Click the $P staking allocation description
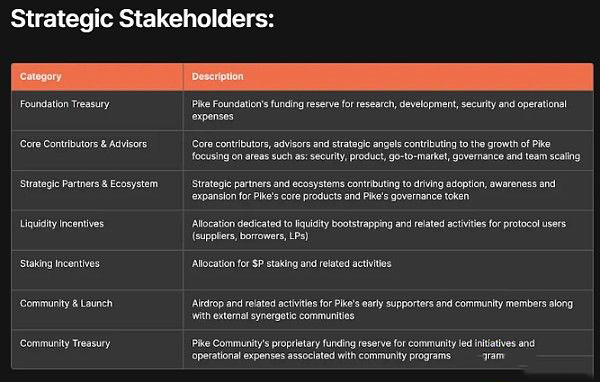 point(292,264)
